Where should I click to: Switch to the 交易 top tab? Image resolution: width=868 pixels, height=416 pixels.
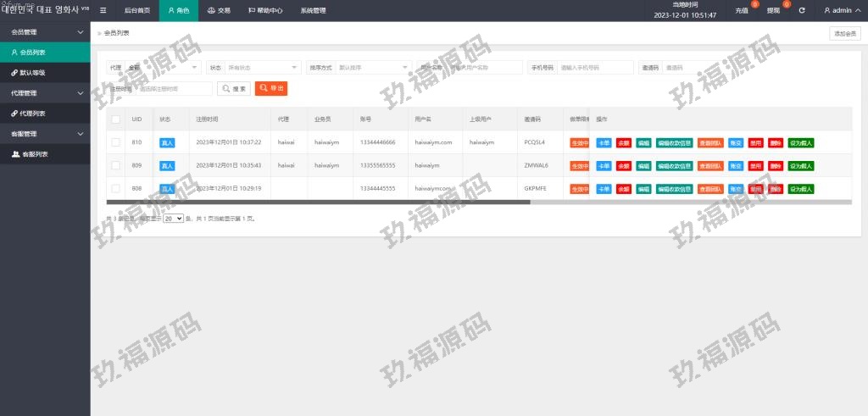[219, 11]
